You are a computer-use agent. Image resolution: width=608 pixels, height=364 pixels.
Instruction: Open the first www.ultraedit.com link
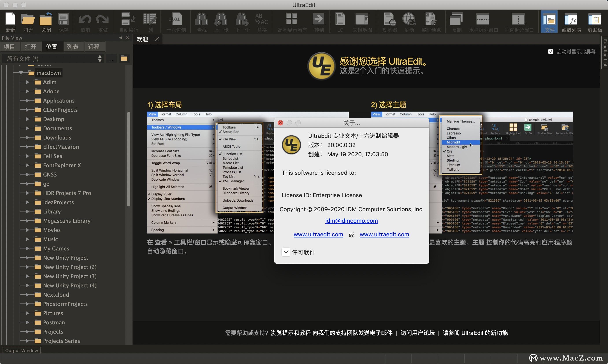[318, 234]
